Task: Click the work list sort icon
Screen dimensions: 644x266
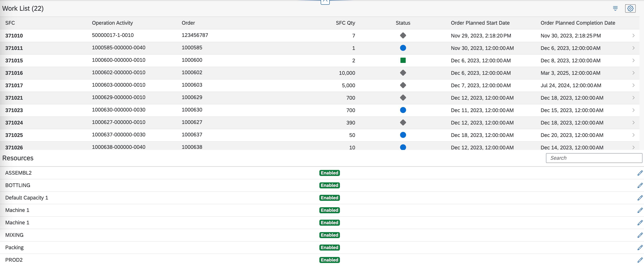Action: tap(615, 8)
